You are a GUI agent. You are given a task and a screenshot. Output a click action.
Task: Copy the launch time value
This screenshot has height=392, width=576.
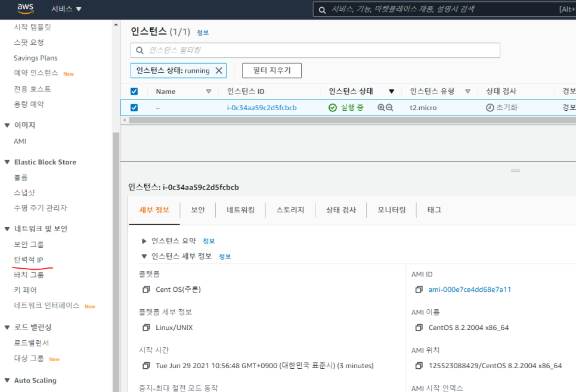click(x=146, y=366)
